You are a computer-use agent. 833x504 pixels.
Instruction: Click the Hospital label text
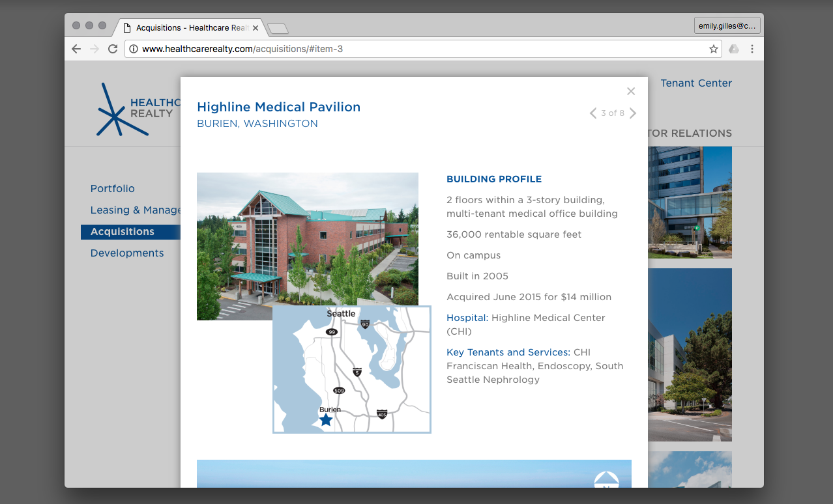pyautogui.click(x=467, y=318)
